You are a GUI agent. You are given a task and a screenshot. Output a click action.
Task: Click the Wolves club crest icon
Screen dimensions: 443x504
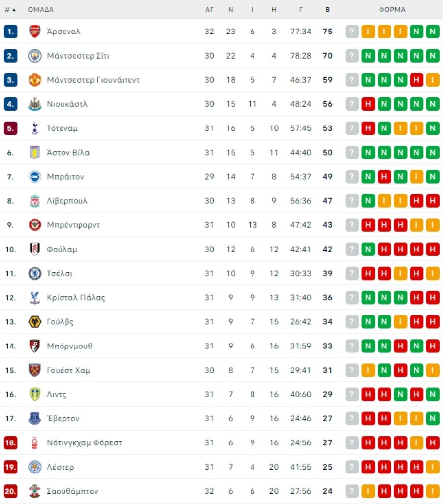[34, 322]
